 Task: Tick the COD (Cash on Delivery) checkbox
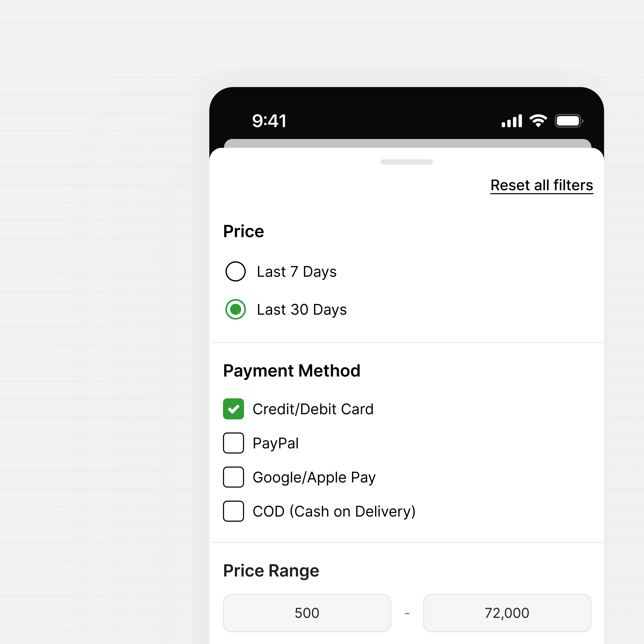(x=233, y=511)
